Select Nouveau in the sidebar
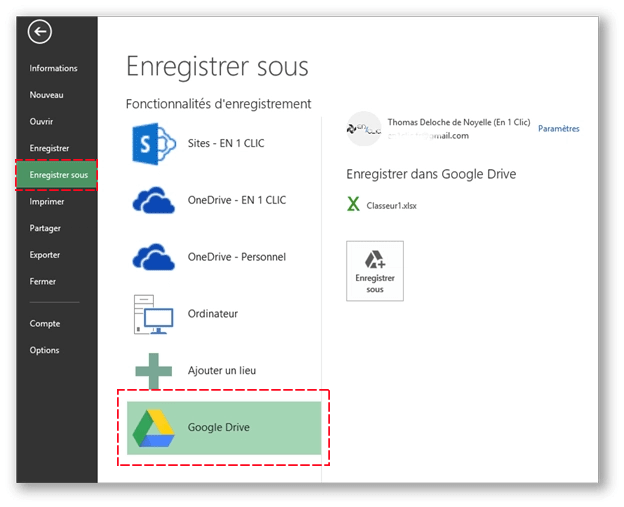The width and height of the screenshot is (624, 507). [x=47, y=95]
